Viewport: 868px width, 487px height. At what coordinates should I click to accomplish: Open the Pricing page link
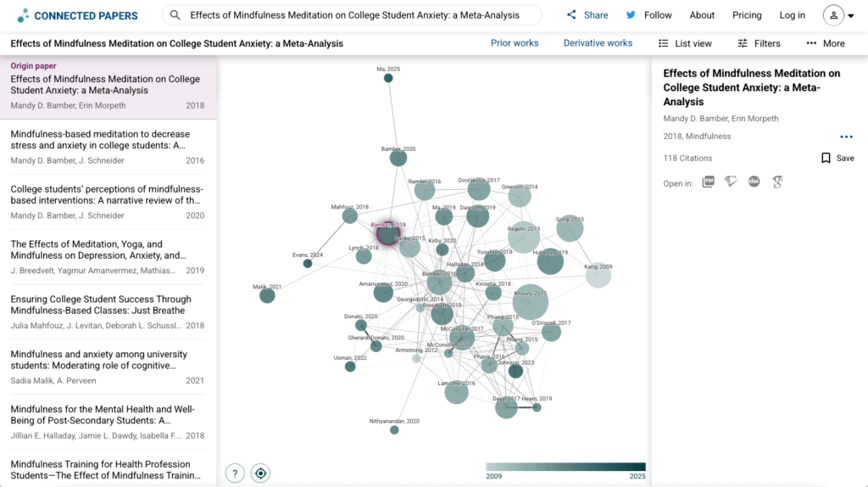[x=747, y=15]
